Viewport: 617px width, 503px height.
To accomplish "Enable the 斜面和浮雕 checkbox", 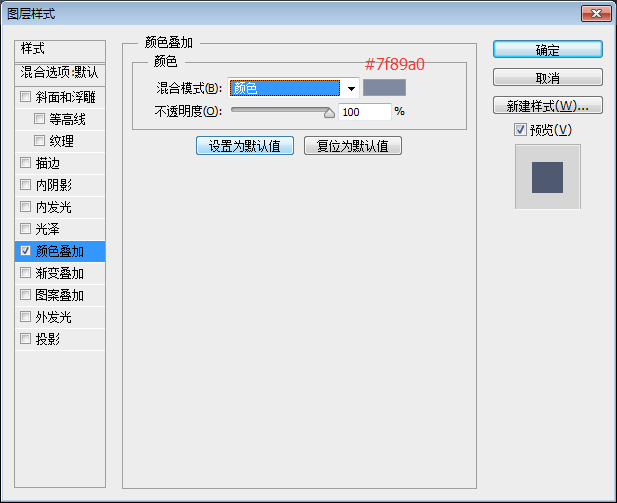I will point(26,96).
